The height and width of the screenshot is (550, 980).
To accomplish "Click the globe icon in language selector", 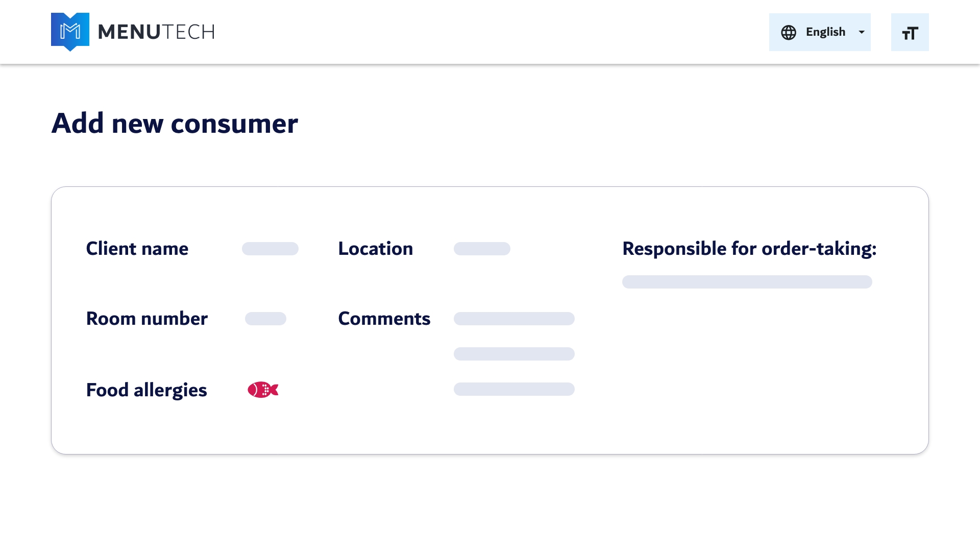I will click(x=789, y=32).
